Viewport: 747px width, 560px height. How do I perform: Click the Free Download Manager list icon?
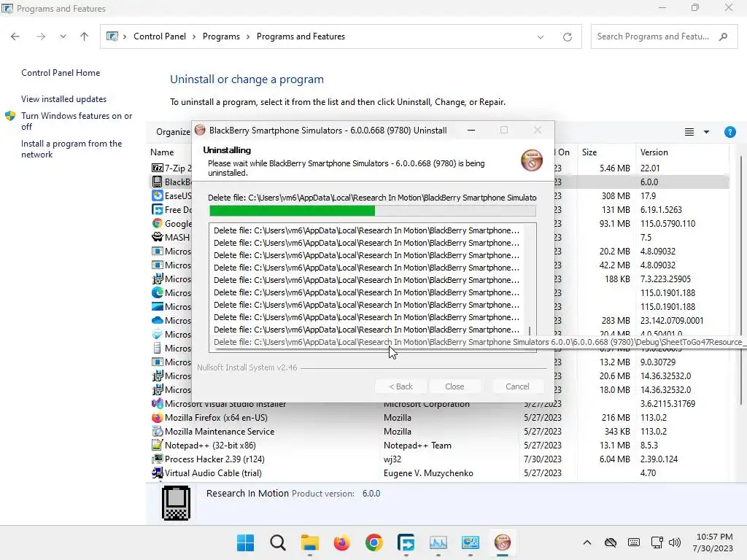click(158, 209)
